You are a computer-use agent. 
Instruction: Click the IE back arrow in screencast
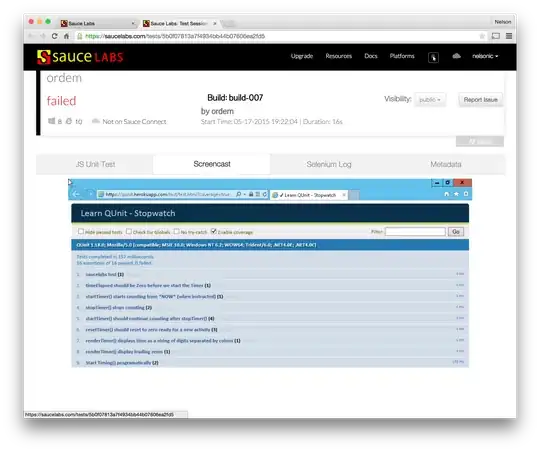76,194
